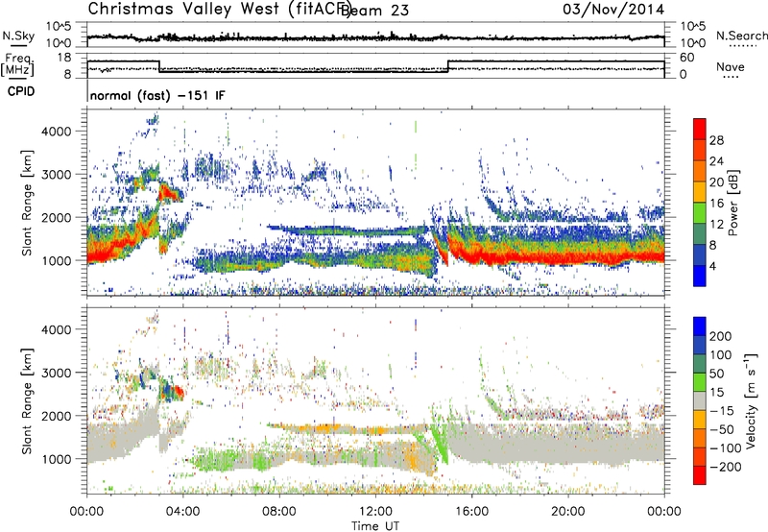Screen dimensions: 768x532
Task: Click the 'CPID' label
Action: point(21,91)
